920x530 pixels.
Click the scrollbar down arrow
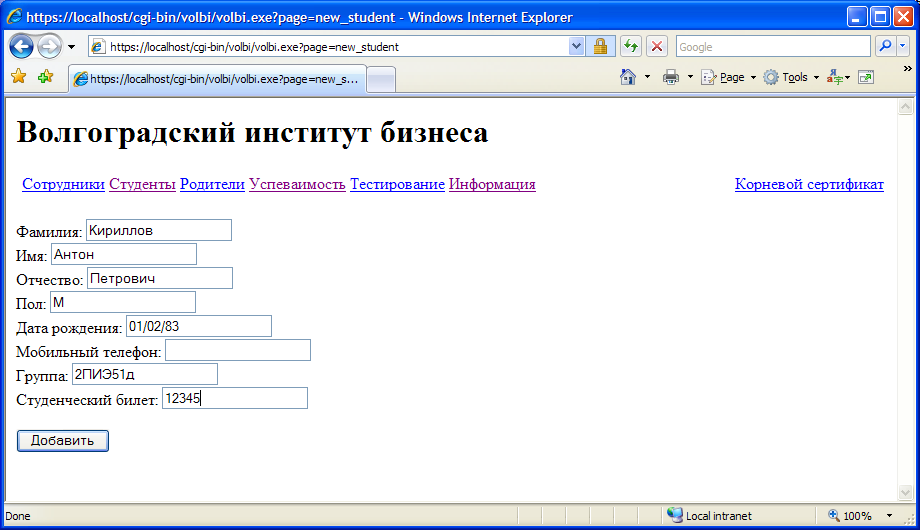905,492
